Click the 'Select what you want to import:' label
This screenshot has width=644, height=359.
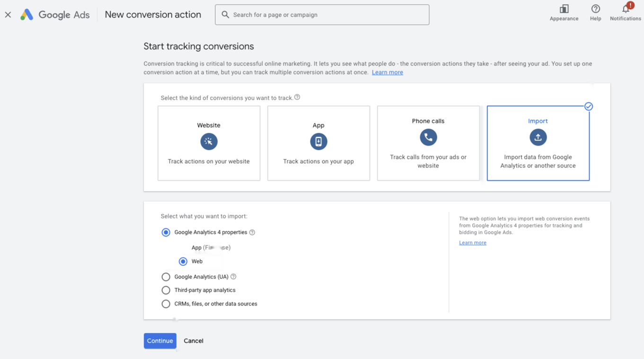point(204,216)
